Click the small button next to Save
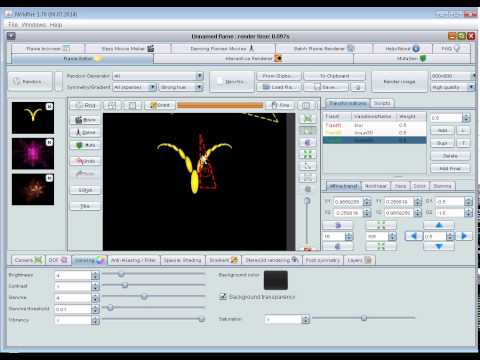The height and width of the screenshot is (360, 480). point(358,87)
